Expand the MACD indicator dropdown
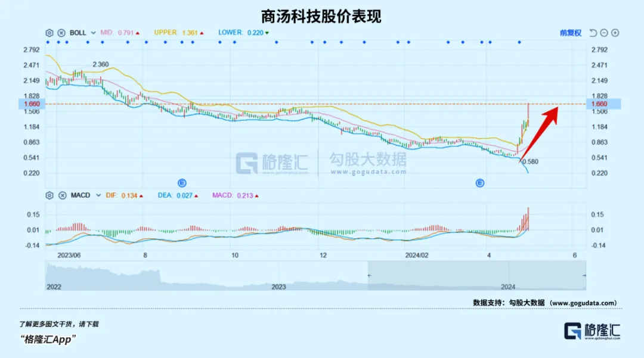 95,195
